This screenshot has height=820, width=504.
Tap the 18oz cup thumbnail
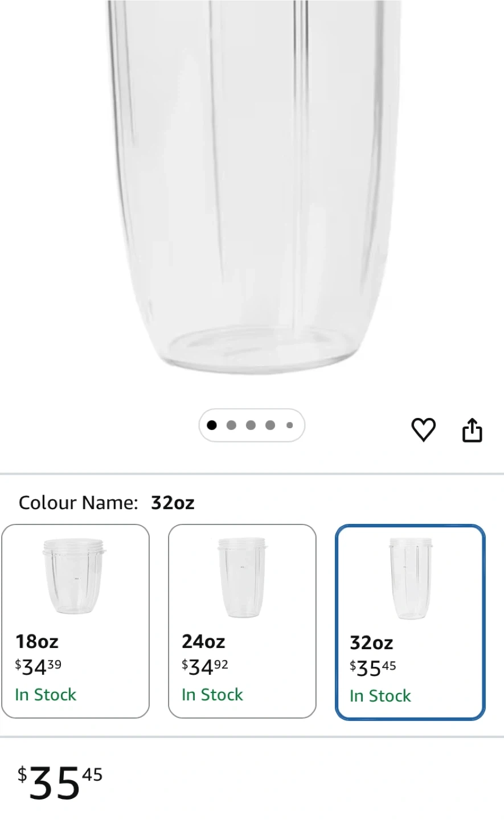click(x=75, y=576)
